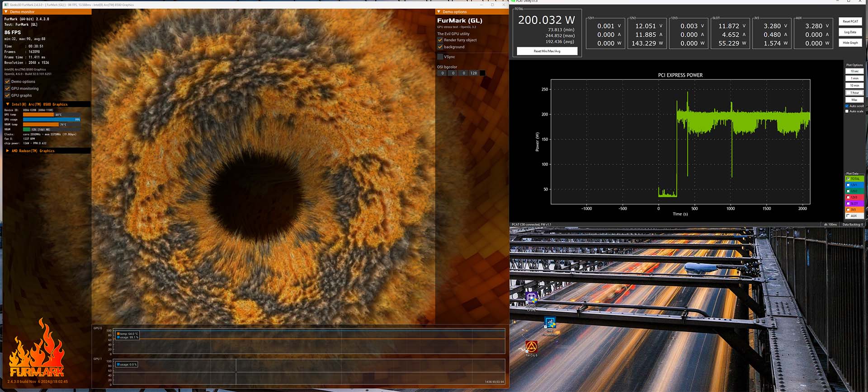
Task: Click the FurMark flame logo
Action: [x=37, y=348]
